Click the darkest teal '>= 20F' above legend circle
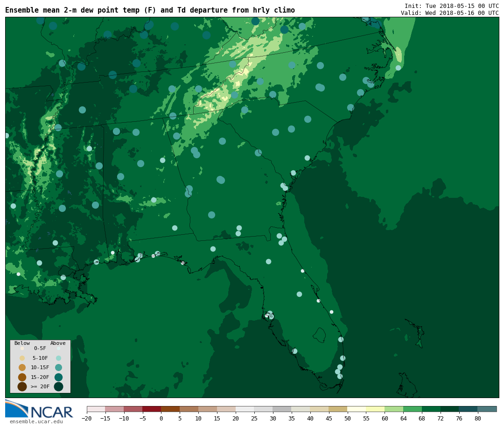 click(x=58, y=386)
